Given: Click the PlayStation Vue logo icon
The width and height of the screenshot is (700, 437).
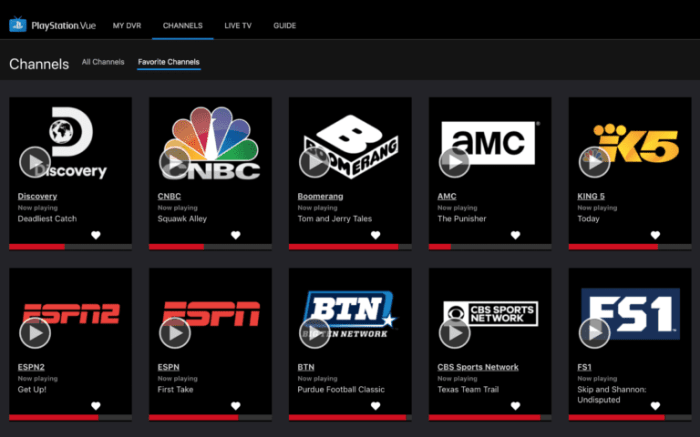Looking at the screenshot, I should 18,25.
